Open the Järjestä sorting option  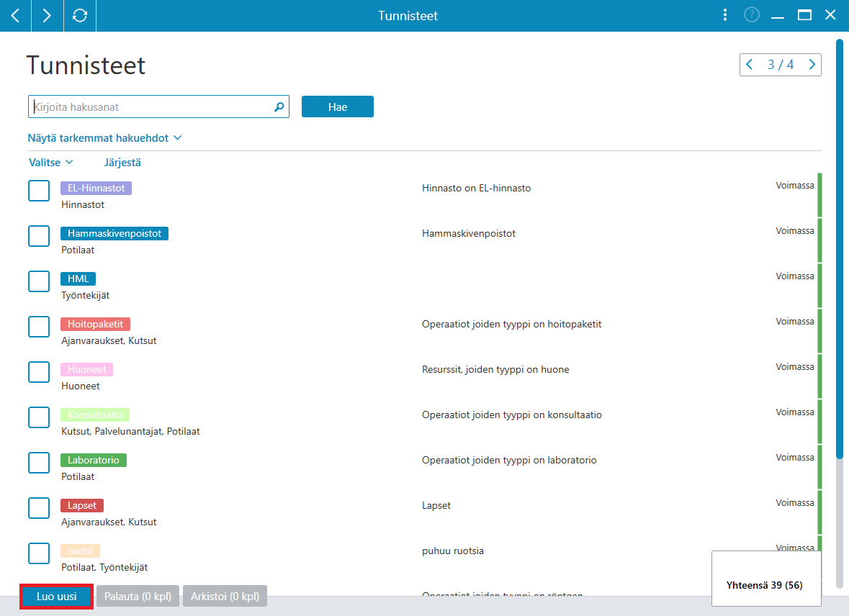tap(122, 163)
